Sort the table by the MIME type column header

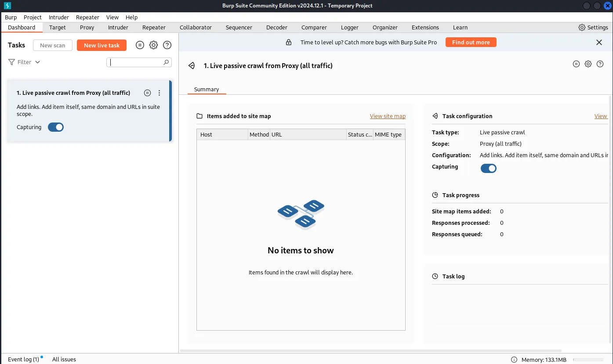point(389,135)
